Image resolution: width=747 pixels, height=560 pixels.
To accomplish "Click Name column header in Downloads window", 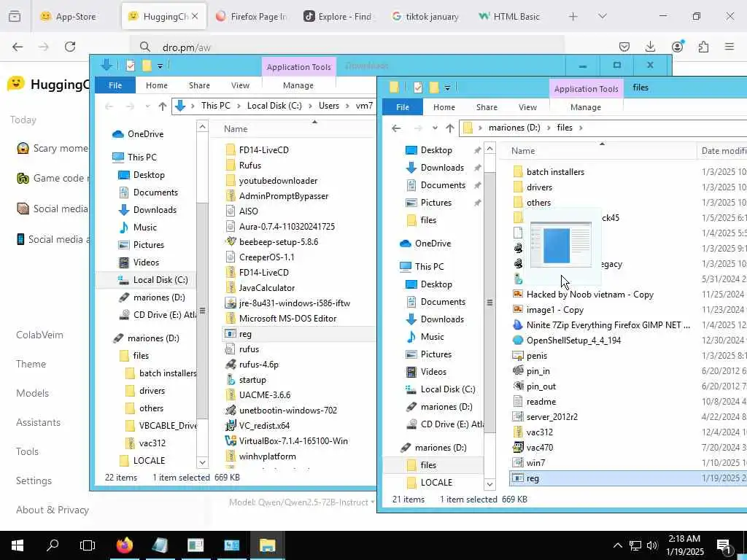I will click(x=236, y=129).
